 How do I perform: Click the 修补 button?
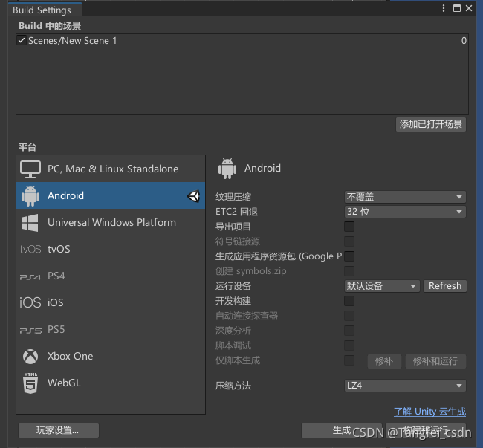pos(384,361)
